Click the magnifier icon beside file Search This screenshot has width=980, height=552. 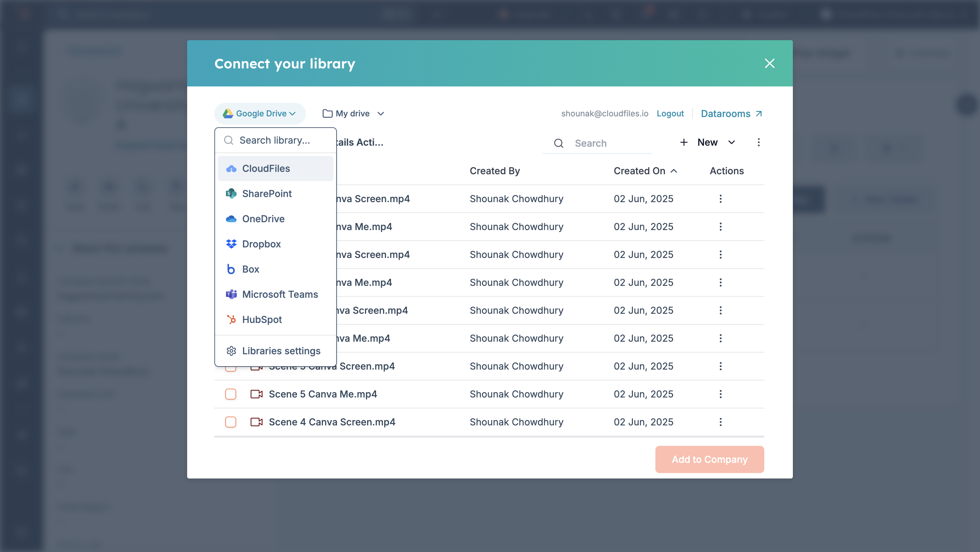point(558,143)
